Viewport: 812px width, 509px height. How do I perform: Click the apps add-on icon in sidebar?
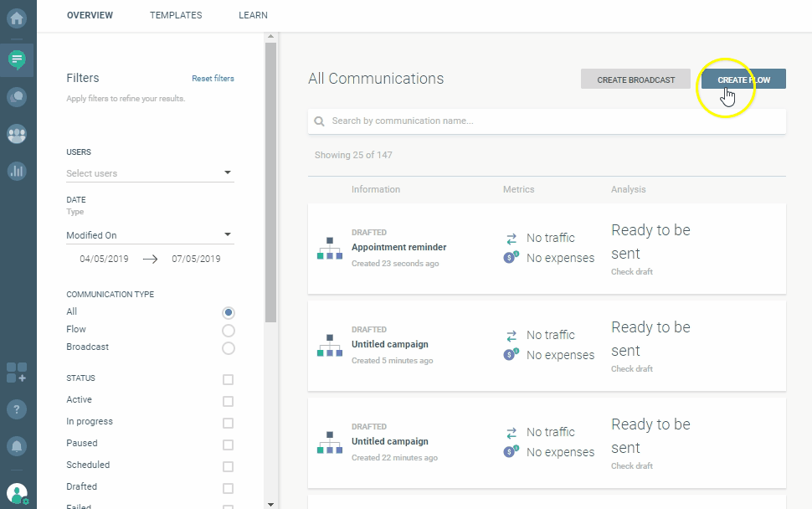[17, 373]
